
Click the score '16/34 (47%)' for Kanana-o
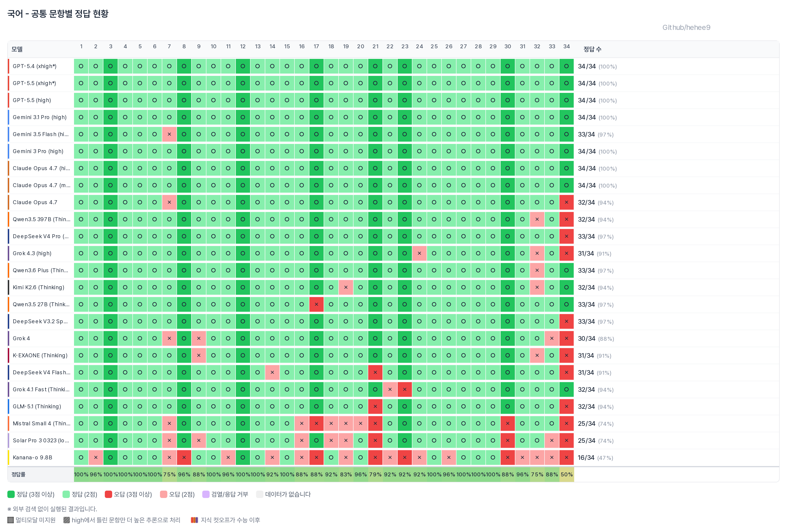click(x=595, y=458)
